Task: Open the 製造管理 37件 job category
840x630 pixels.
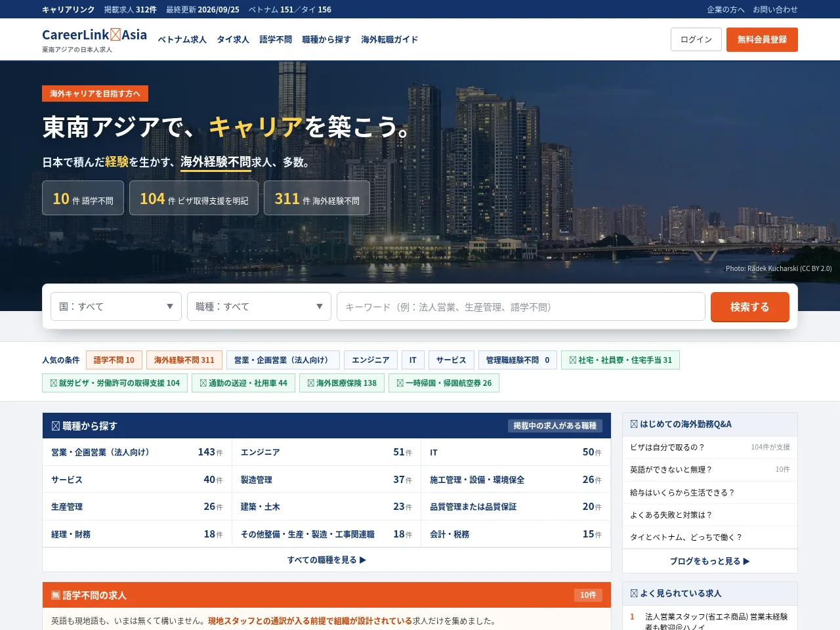Action: 326,480
